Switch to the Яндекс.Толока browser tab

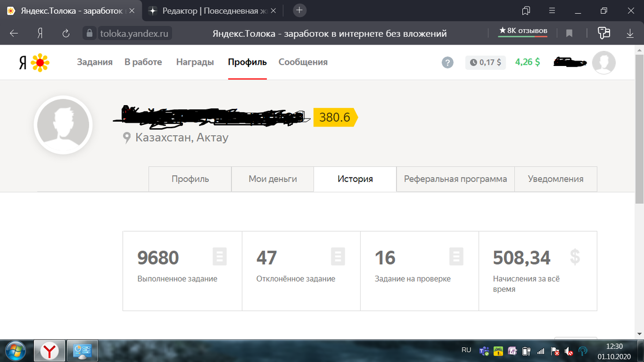[x=71, y=11]
